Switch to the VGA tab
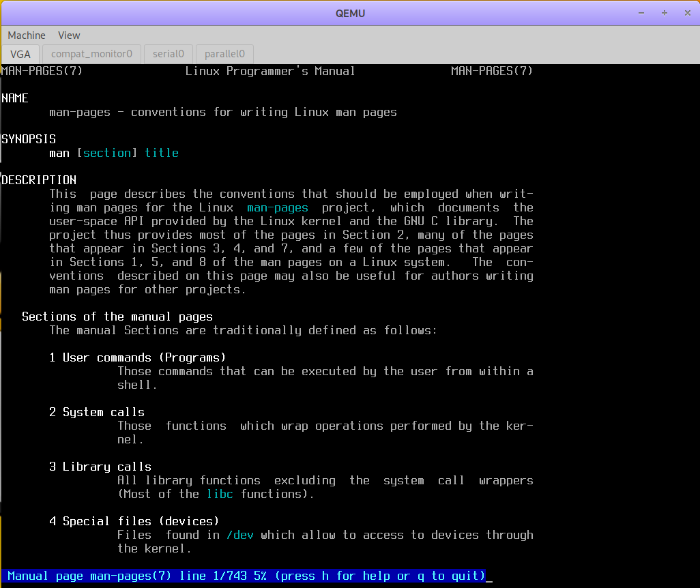This screenshot has width=700, height=588. [x=20, y=54]
